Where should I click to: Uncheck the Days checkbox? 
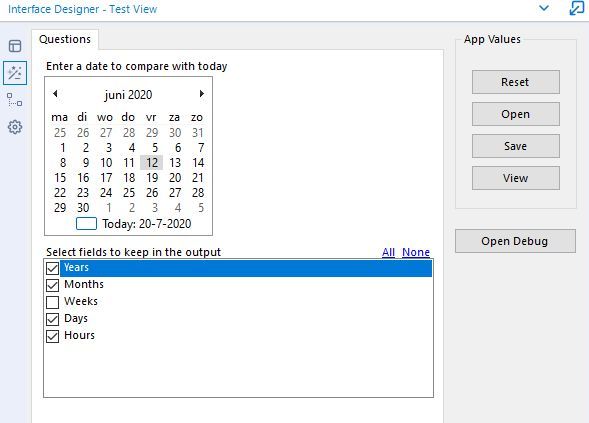(x=53, y=319)
